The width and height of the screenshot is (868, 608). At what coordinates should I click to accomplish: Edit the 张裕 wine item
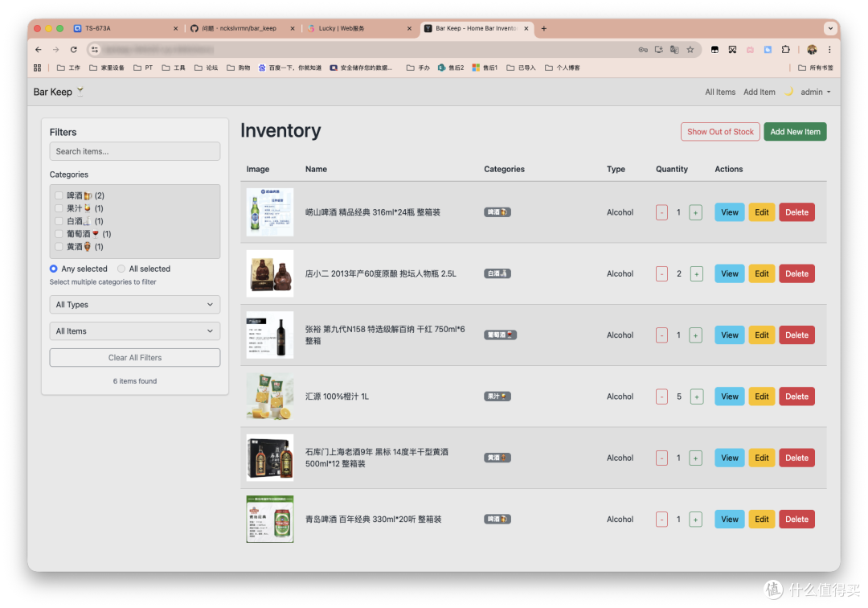pyautogui.click(x=762, y=335)
